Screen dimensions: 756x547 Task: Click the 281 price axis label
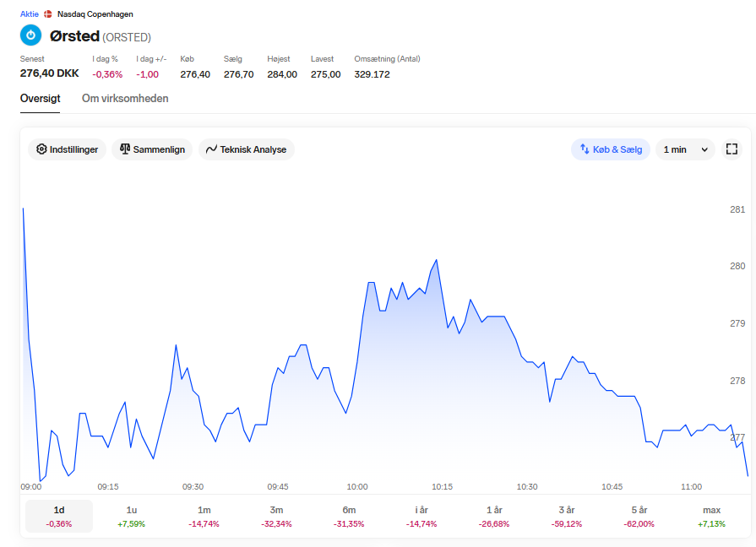tap(737, 209)
